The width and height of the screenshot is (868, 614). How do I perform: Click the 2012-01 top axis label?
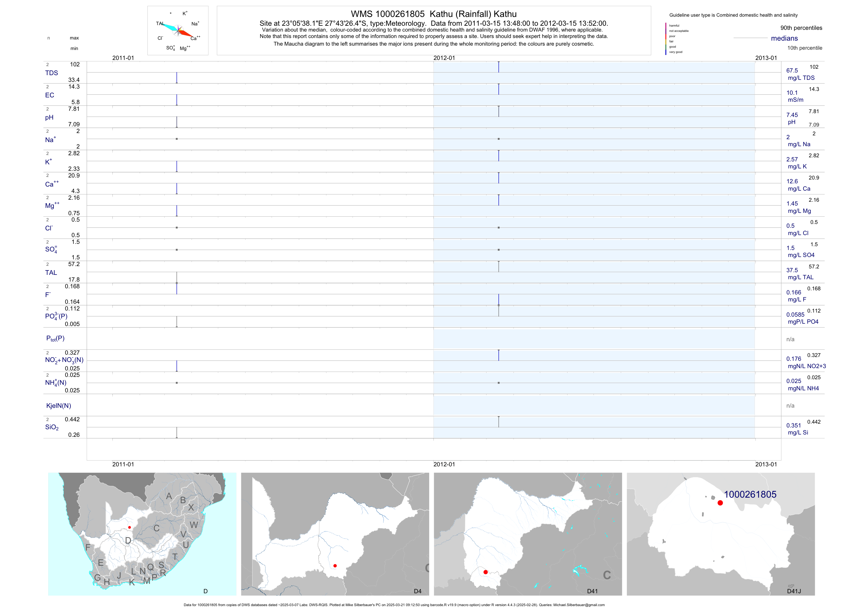[444, 58]
